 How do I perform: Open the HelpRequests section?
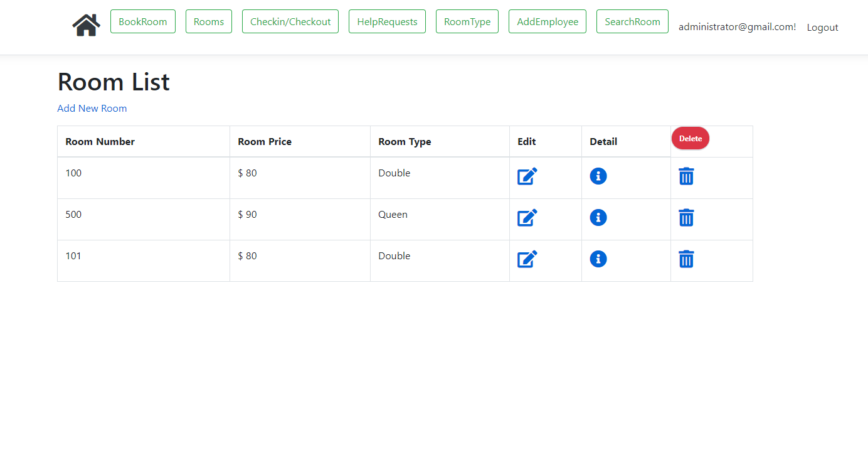pyautogui.click(x=387, y=21)
